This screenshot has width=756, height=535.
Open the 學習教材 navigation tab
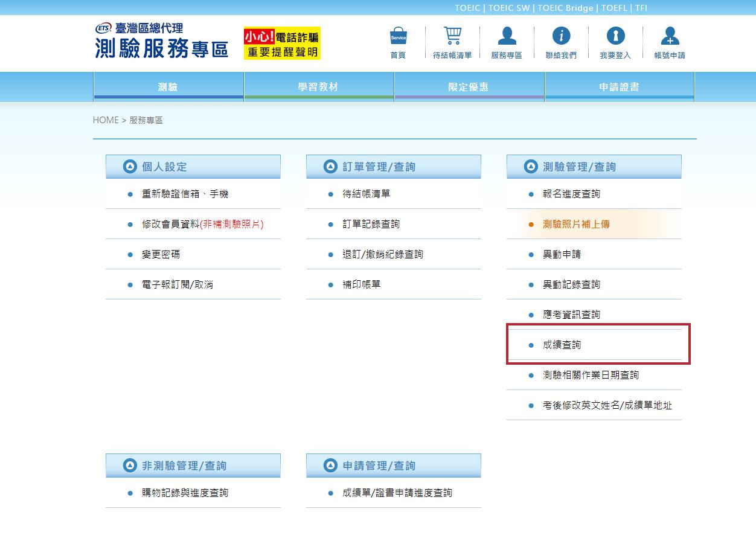point(319,87)
